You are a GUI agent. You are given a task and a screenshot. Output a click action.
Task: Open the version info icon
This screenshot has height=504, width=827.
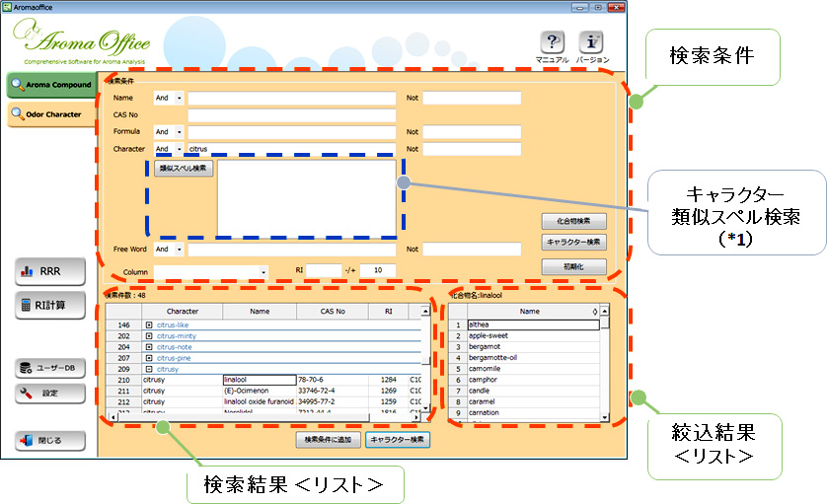(591, 42)
